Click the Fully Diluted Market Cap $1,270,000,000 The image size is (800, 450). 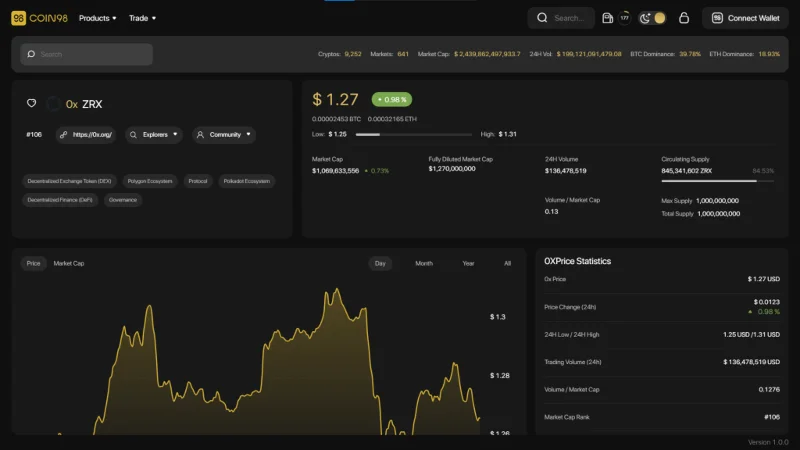coord(452,169)
